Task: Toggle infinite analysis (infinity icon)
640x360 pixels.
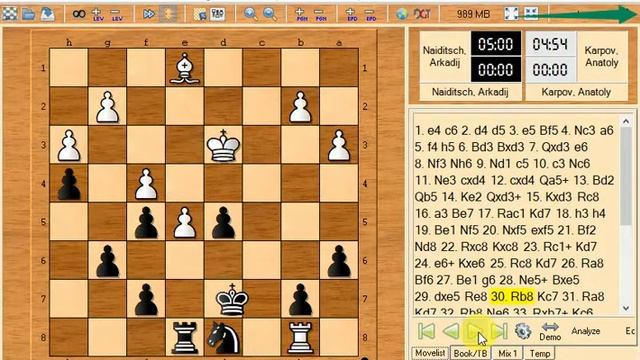Action: pos(79,14)
